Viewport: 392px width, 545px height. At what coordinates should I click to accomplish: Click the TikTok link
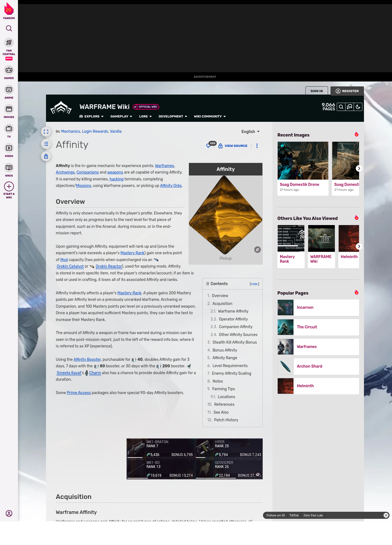pyautogui.click(x=294, y=515)
